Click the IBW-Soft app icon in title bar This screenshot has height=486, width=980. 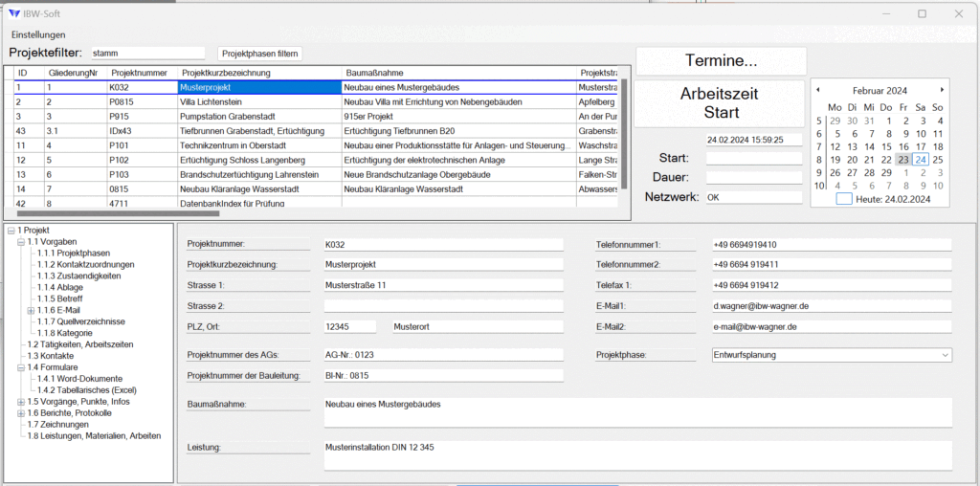(x=14, y=13)
